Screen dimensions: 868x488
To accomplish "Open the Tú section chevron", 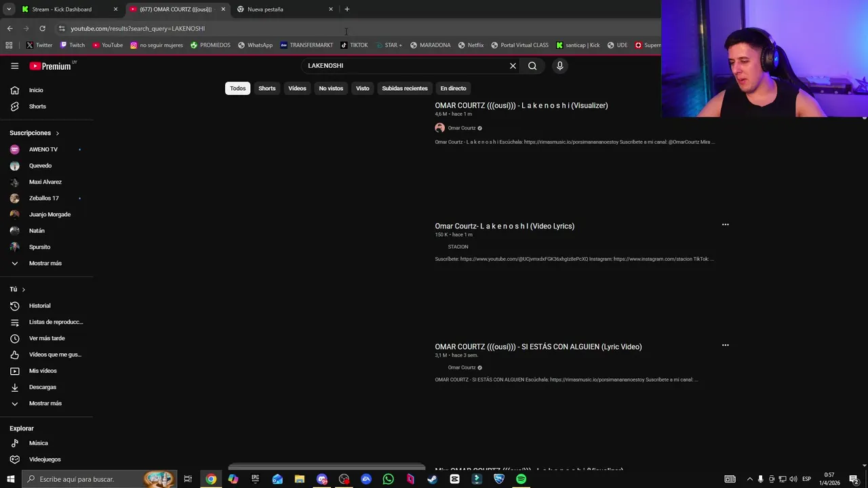I will click(23, 289).
